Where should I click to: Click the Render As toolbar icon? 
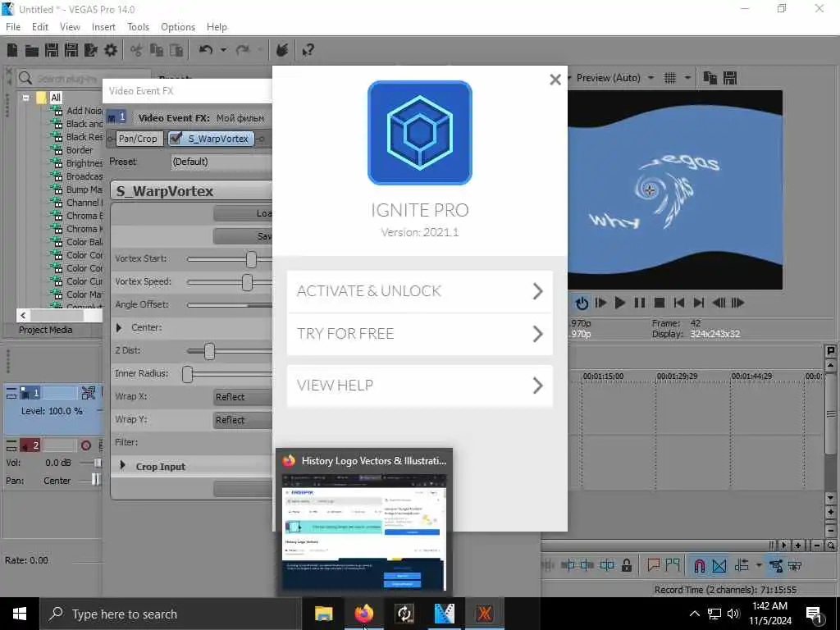tap(91, 50)
